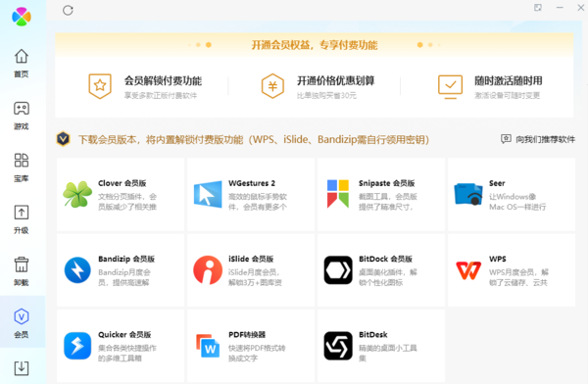Open Quicker 会员版 title
Screen dimensions: 588x384
coord(124,334)
